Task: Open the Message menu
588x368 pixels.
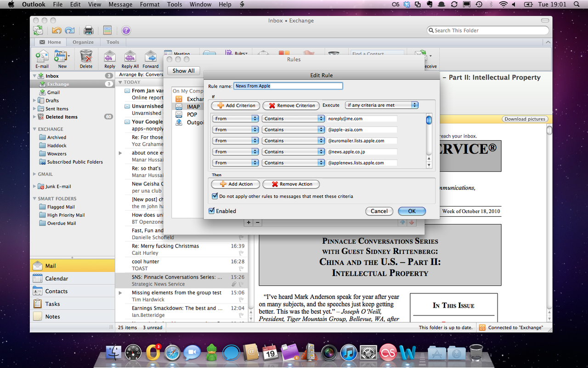Action: click(x=120, y=5)
